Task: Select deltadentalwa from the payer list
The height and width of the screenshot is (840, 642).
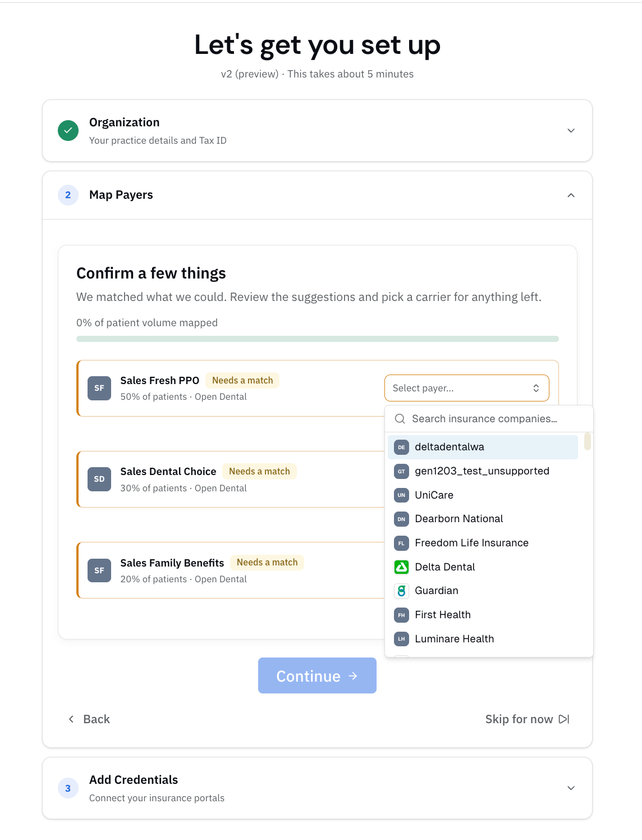Action: (x=483, y=447)
